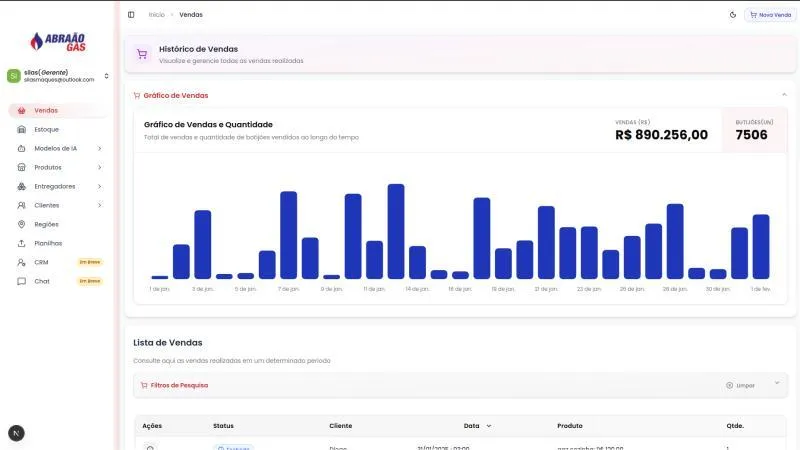This screenshot has height=450, width=800.
Task: Open the user account switcher
Action: tap(106, 76)
